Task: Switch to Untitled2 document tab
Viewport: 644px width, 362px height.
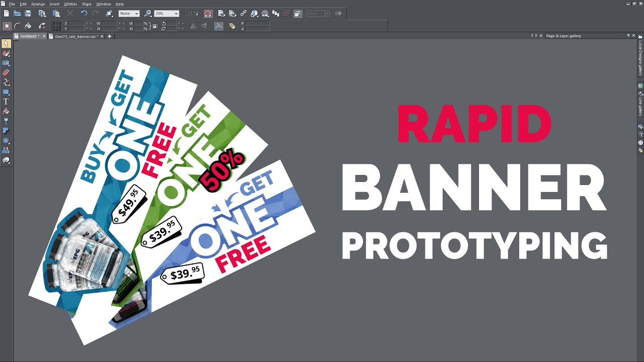Action: [x=29, y=36]
